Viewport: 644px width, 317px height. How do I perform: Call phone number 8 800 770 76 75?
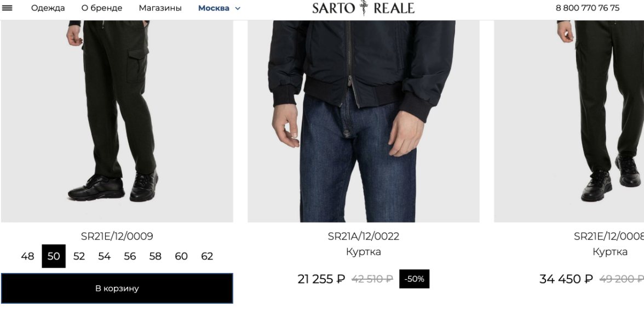(x=587, y=8)
